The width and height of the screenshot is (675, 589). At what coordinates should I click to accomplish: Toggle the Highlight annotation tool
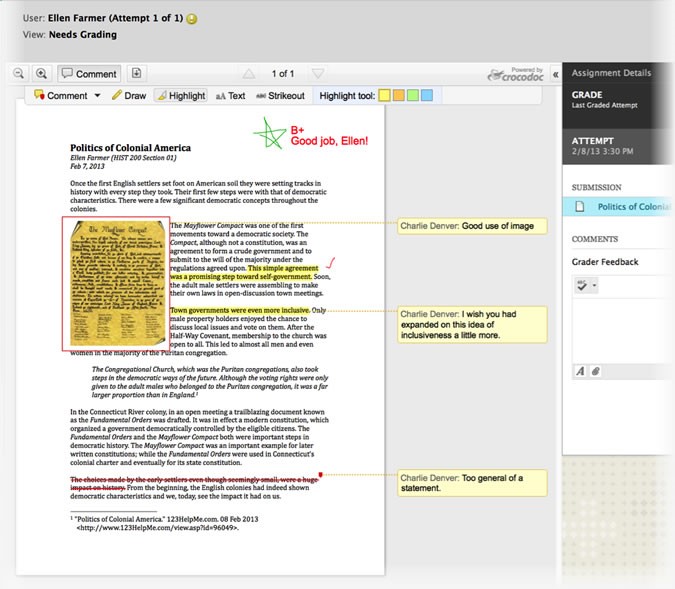[x=181, y=96]
